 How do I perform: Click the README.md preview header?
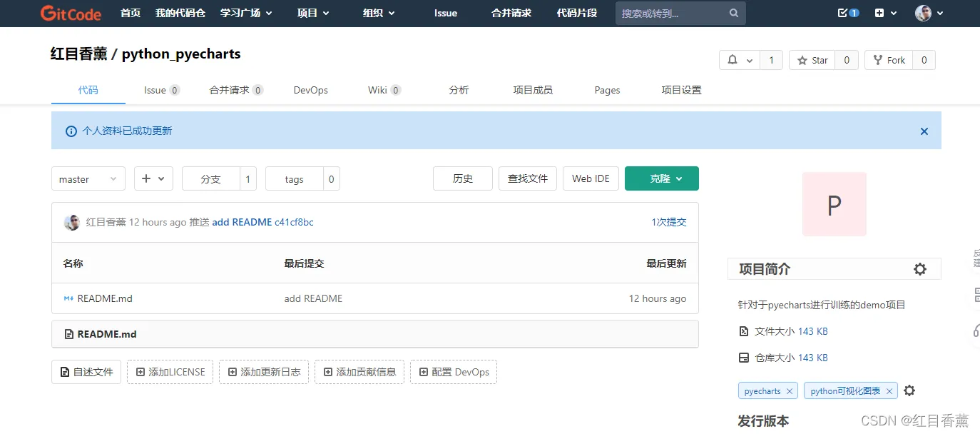tap(375, 334)
